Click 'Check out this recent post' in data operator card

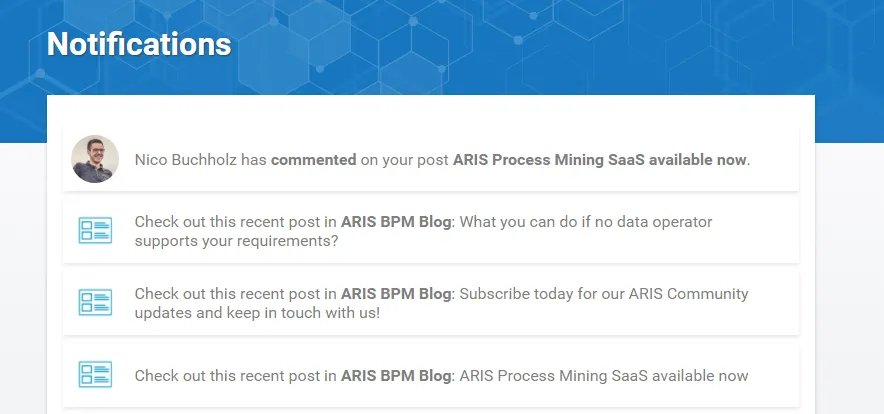tap(229, 222)
